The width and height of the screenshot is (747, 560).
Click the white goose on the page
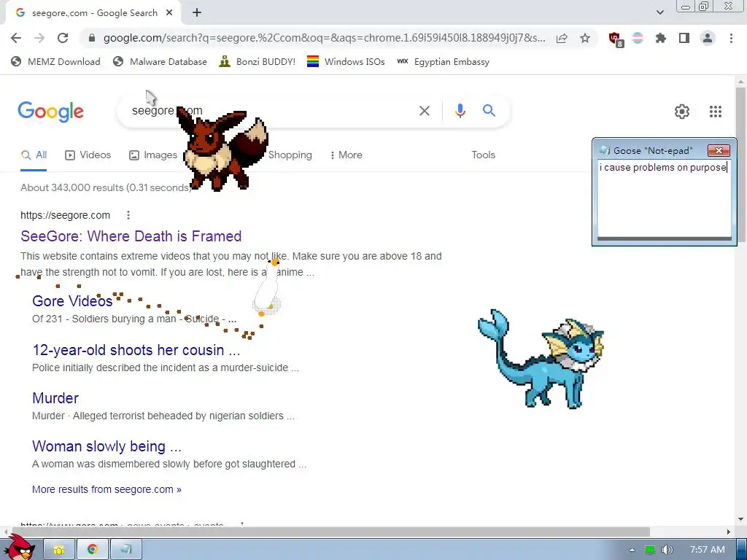pyautogui.click(x=268, y=287)
